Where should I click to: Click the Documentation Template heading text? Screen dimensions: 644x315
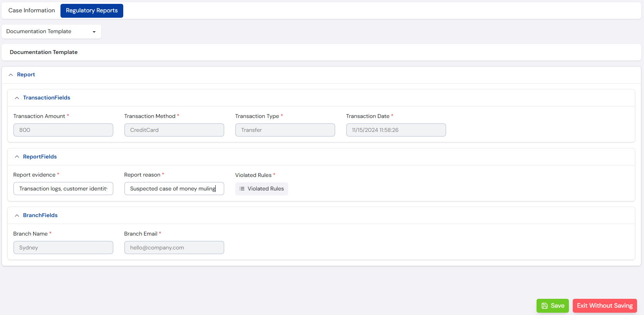click(44, 52)
